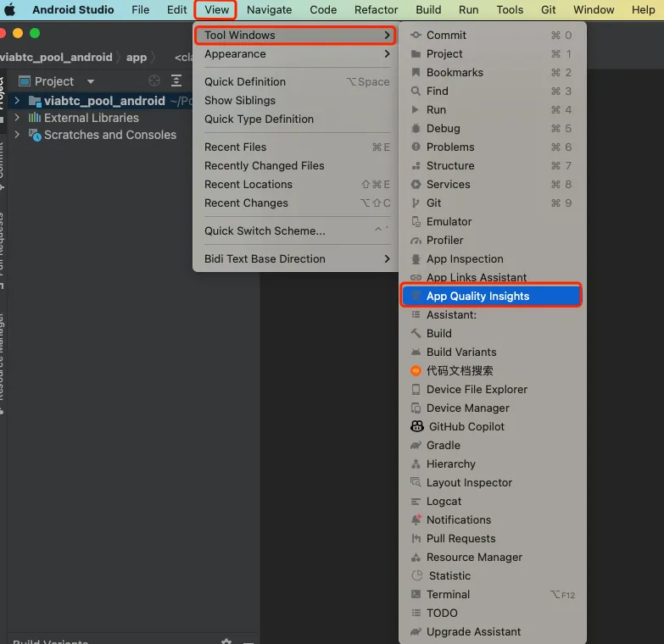Click the Gradle elephant icon

tap(416, 445)
